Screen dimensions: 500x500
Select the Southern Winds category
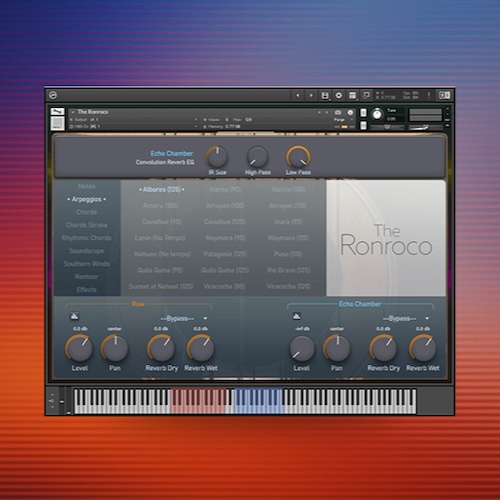87,264
